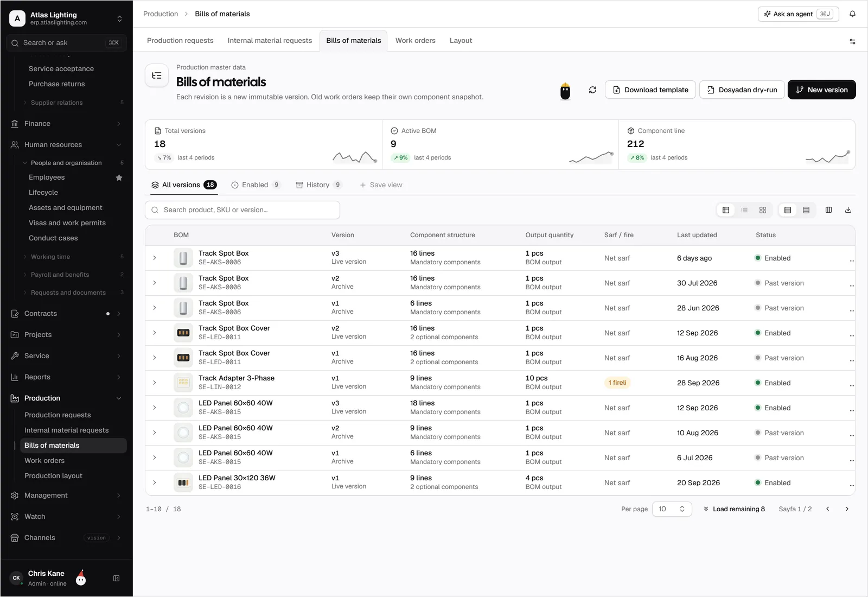Click the New version button
The height and width of the screenshot is (597, 868).
(821, 90)
